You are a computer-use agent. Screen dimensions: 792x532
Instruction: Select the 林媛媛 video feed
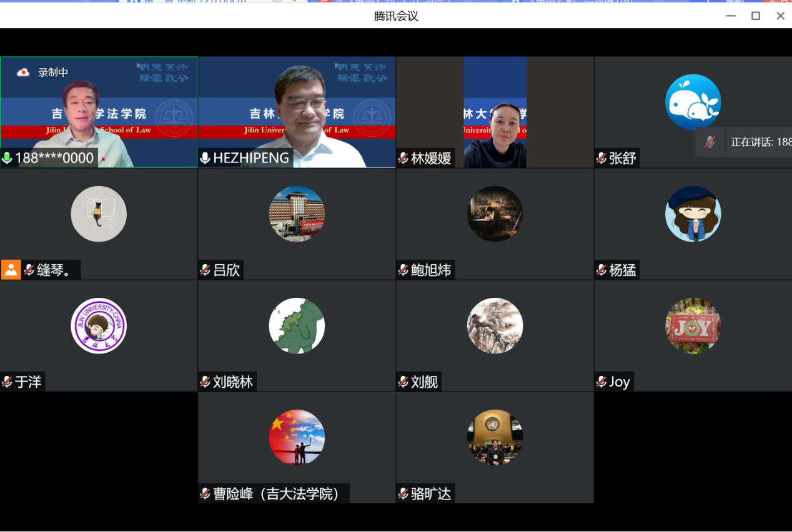(x=495, y=112)
